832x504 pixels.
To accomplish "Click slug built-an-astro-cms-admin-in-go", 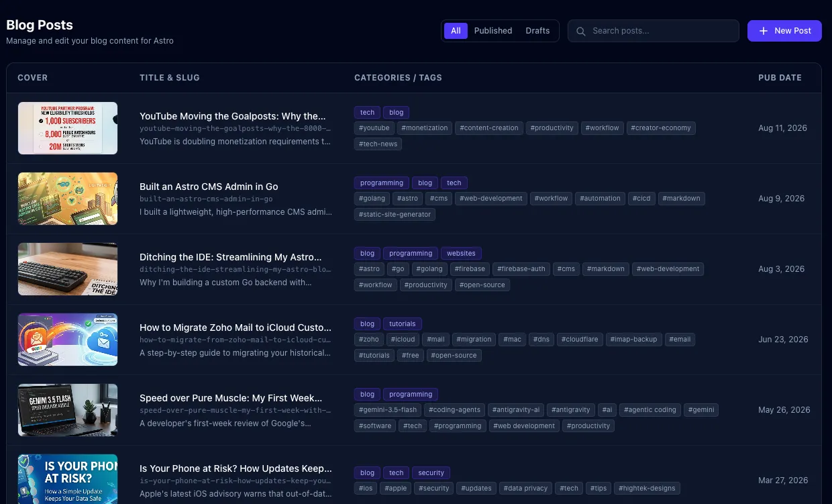I will point(206,199).
